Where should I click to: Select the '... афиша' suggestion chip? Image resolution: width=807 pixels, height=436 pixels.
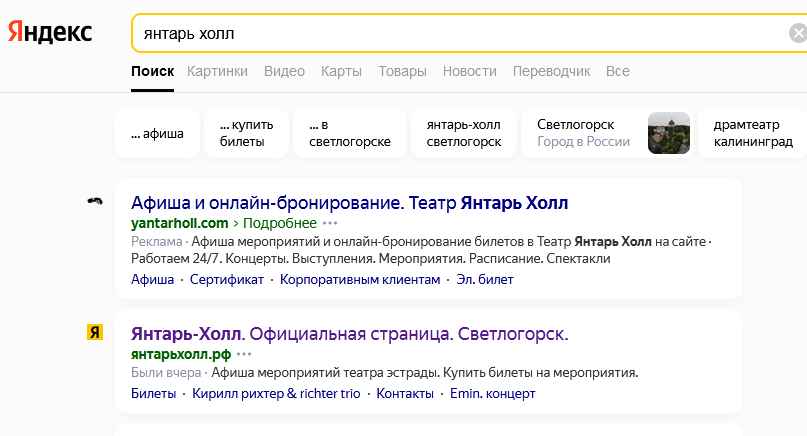(x=157, y=133)
